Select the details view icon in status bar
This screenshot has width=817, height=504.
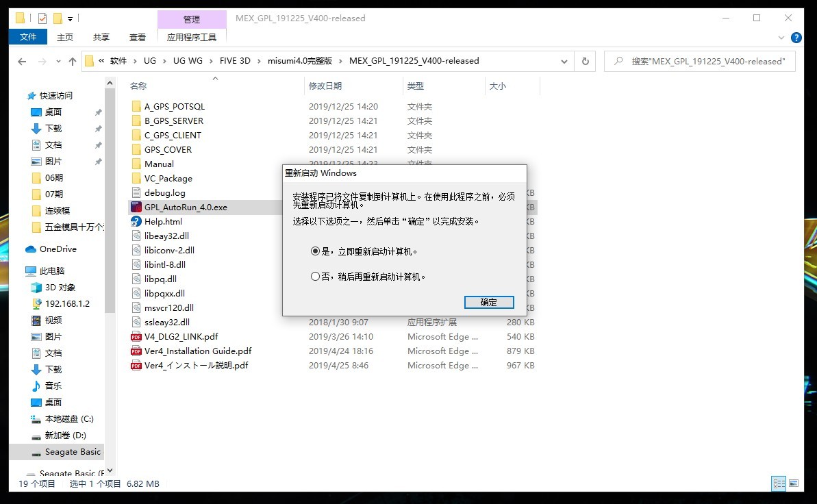click(779, 483)
